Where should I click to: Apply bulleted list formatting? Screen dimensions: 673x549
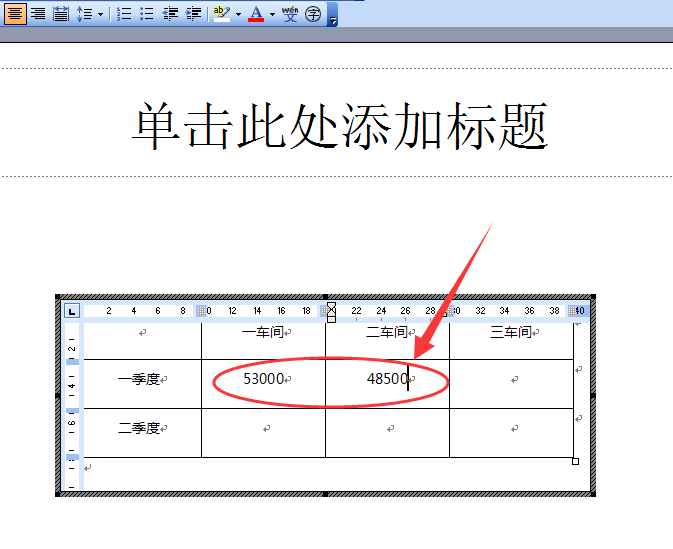pyautogui.click(x=147, y=14)
